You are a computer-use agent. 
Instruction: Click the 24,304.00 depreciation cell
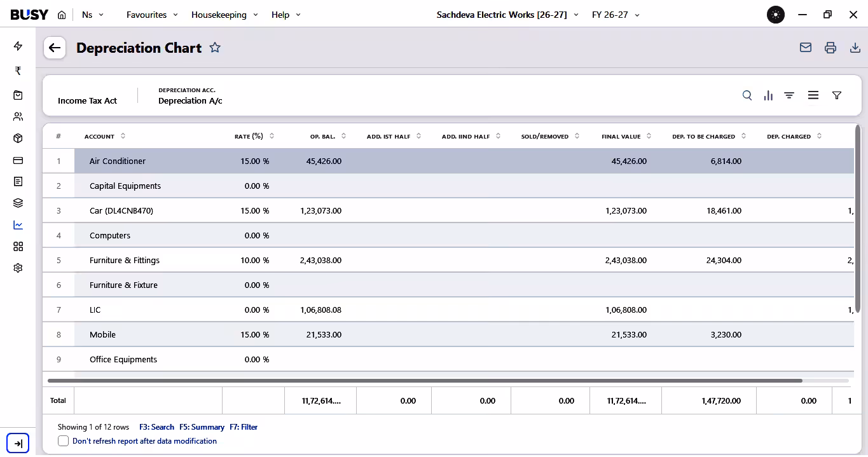(x=724, y=261)
